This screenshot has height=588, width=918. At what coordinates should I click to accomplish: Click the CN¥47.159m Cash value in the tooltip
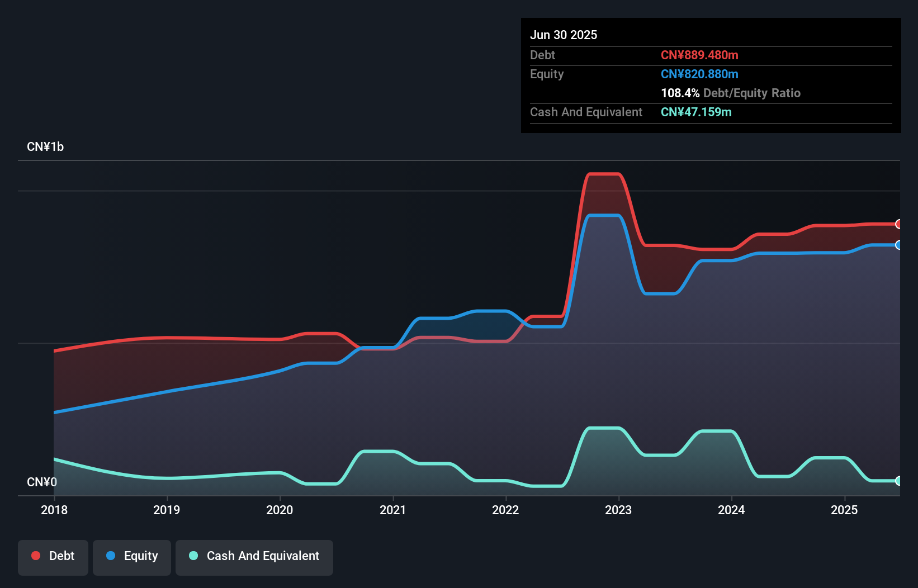tap(695, 112)
